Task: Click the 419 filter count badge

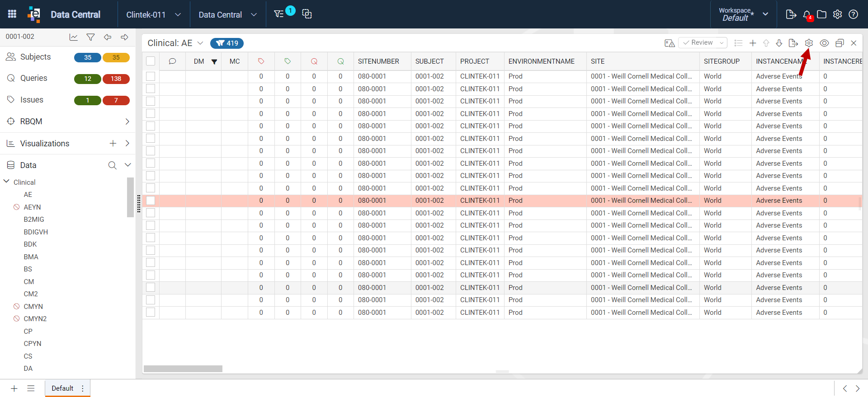Action: [x=227, y=43]
